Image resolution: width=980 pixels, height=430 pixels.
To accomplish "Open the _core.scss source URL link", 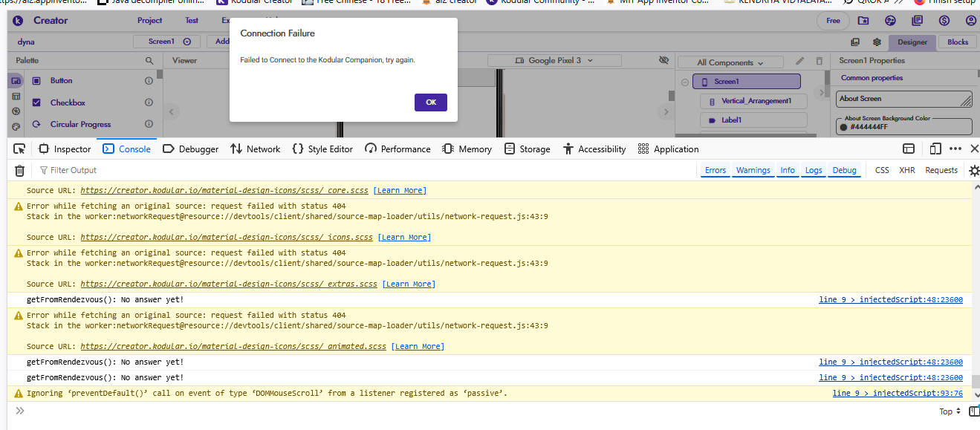I will tap(224, 191).
